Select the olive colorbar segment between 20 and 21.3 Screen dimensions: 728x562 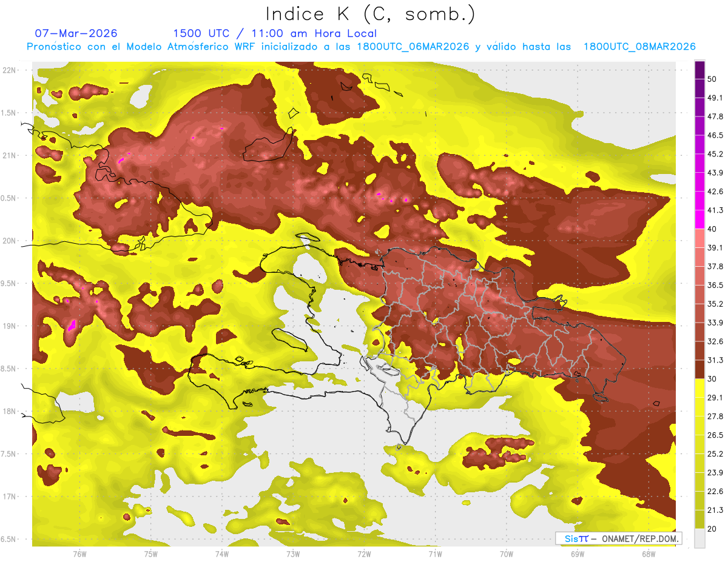pyautogui.click(x=699, y=519)
